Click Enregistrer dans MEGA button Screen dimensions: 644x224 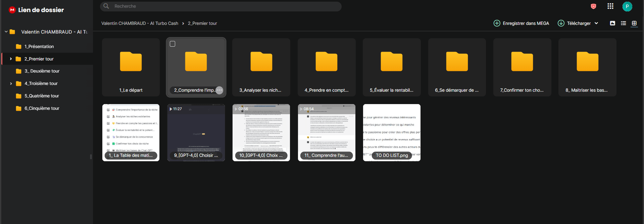[x=521, y=23]
